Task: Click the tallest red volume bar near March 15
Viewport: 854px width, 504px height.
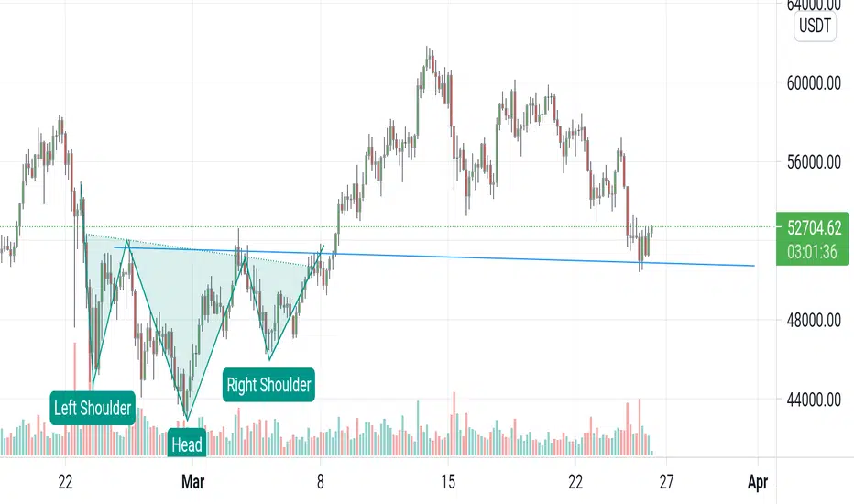Action: point(454,423)
